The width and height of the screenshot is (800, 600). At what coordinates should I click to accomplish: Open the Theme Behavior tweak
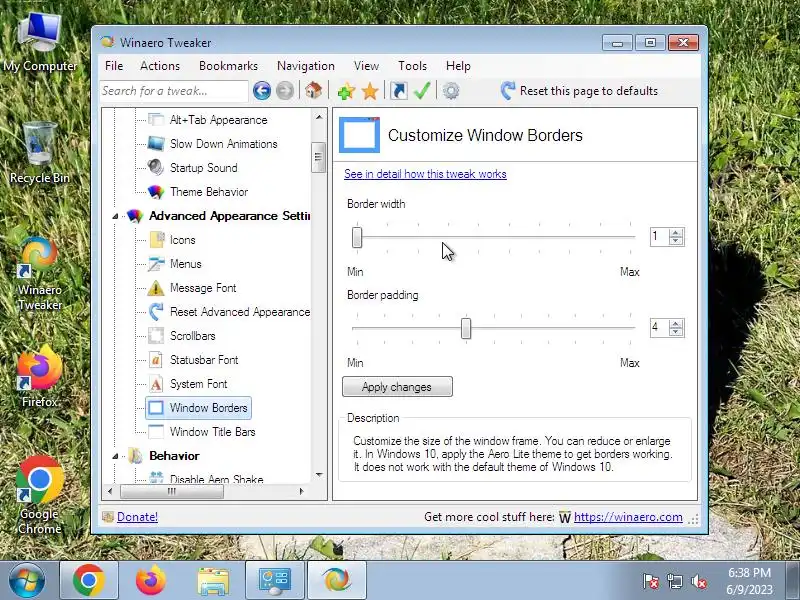click(x=209, y=192)
